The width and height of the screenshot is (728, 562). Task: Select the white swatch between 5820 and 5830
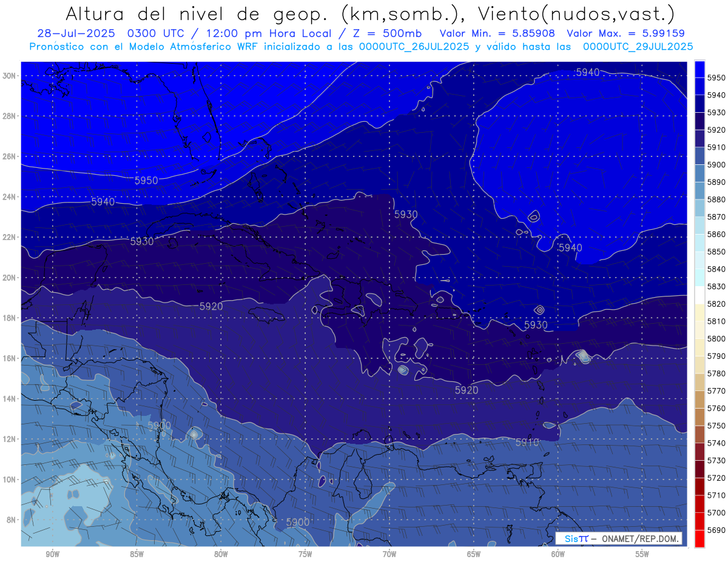(699, 295)
